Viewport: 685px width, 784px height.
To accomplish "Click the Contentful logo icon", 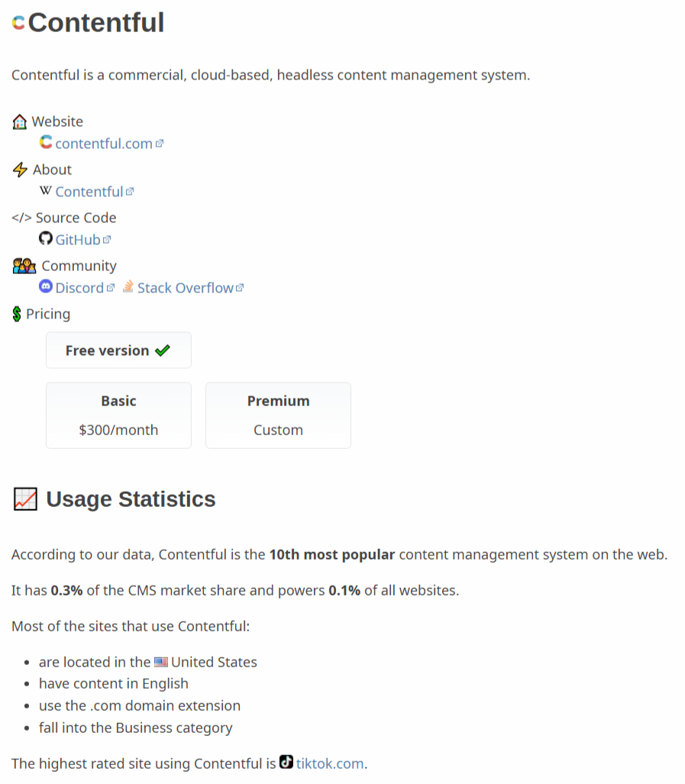I will point(17,24).
